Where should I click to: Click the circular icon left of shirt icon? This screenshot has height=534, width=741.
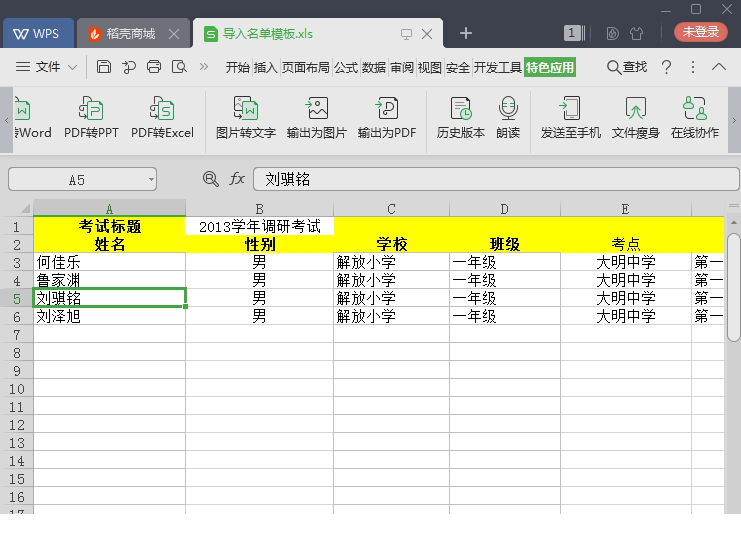pyautogui.click(x=612, y=34)
